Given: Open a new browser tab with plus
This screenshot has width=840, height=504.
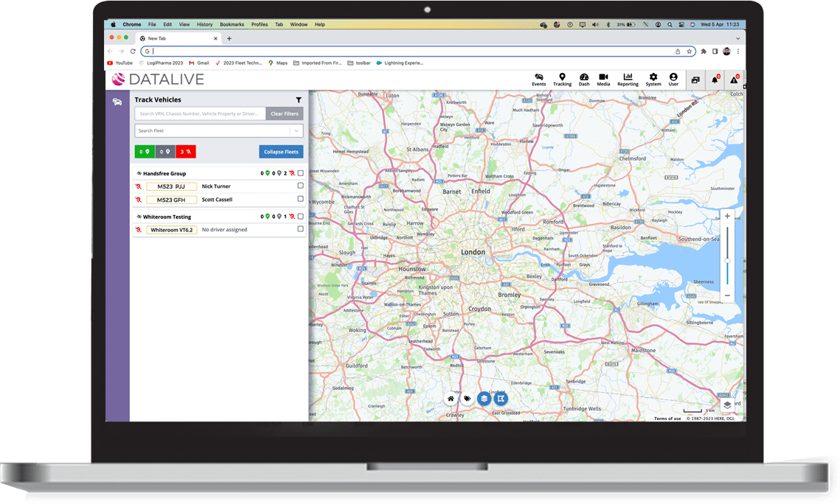Looking at the screenshot, I should [x=229, y=38].
